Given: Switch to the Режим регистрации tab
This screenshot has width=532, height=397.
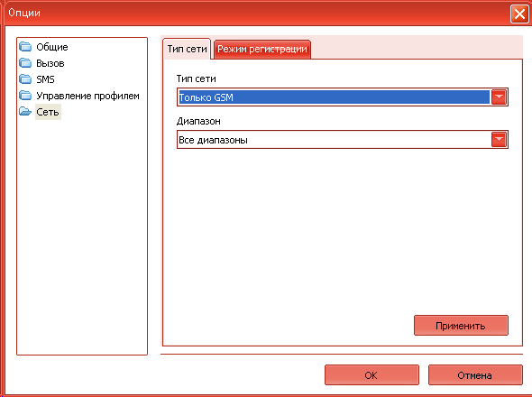Looking at the screenshot, I should tap(262, 50).
